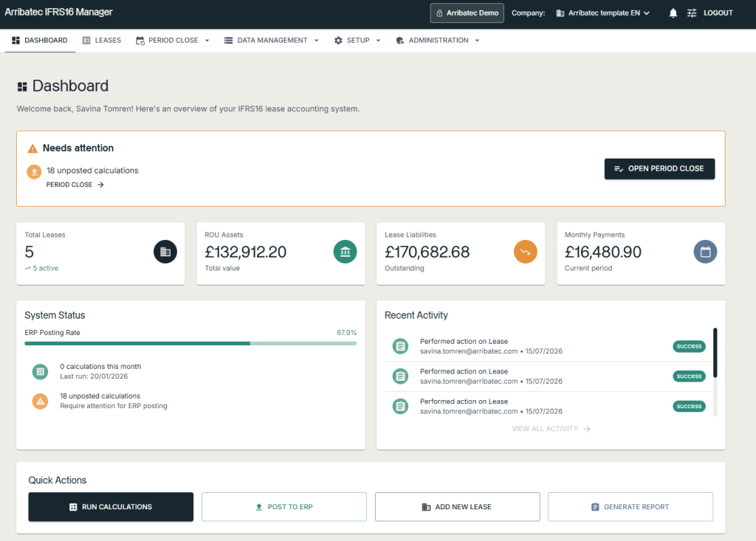
Task: Click the £132,912.20 ROU Assets value
Action: click(245, 252)
